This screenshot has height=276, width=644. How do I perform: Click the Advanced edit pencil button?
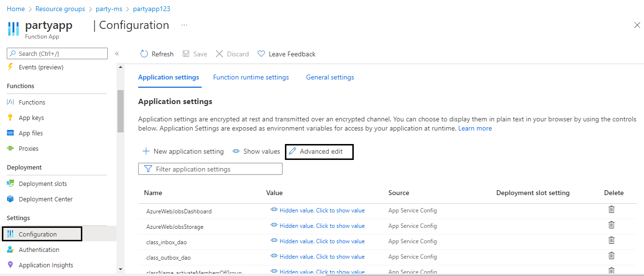pos(320,151)
